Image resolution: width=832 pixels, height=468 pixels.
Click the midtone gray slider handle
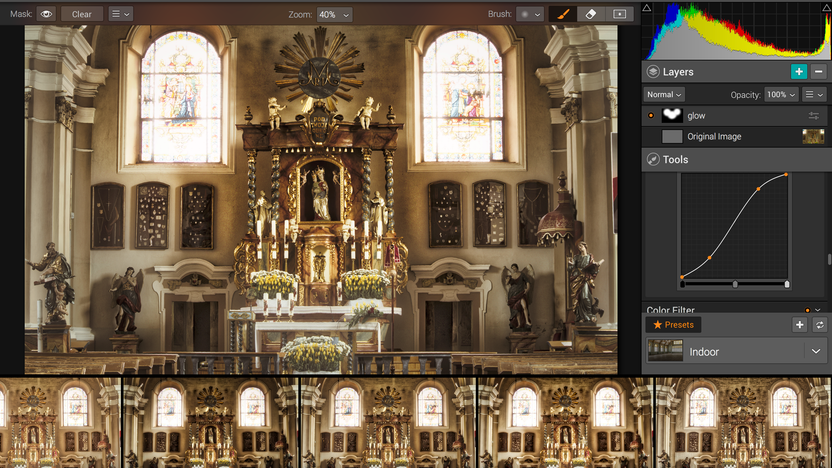(735, 284)
